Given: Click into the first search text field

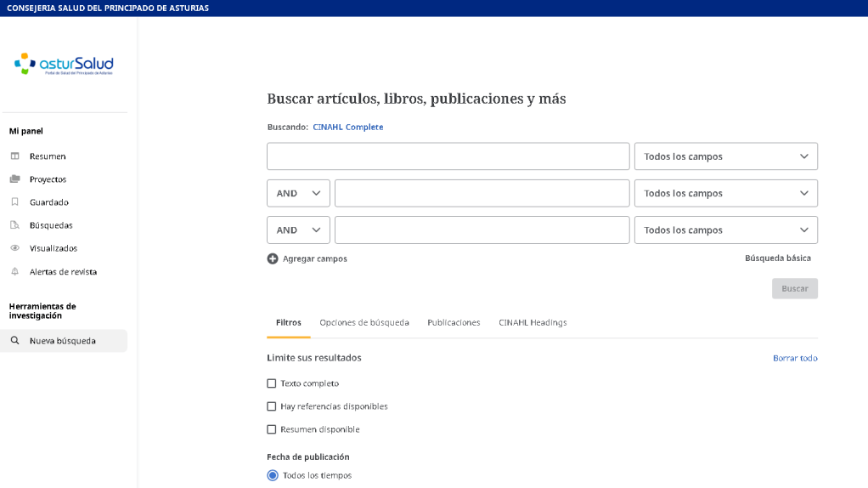Looking at the screenshot, I should pos(448,156).
